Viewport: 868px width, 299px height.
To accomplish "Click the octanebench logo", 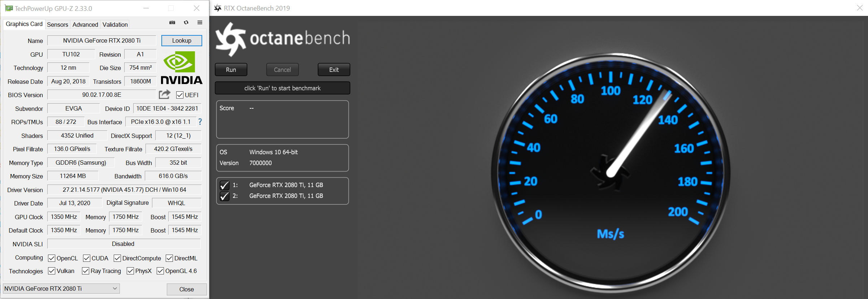I will coord(283,39).
